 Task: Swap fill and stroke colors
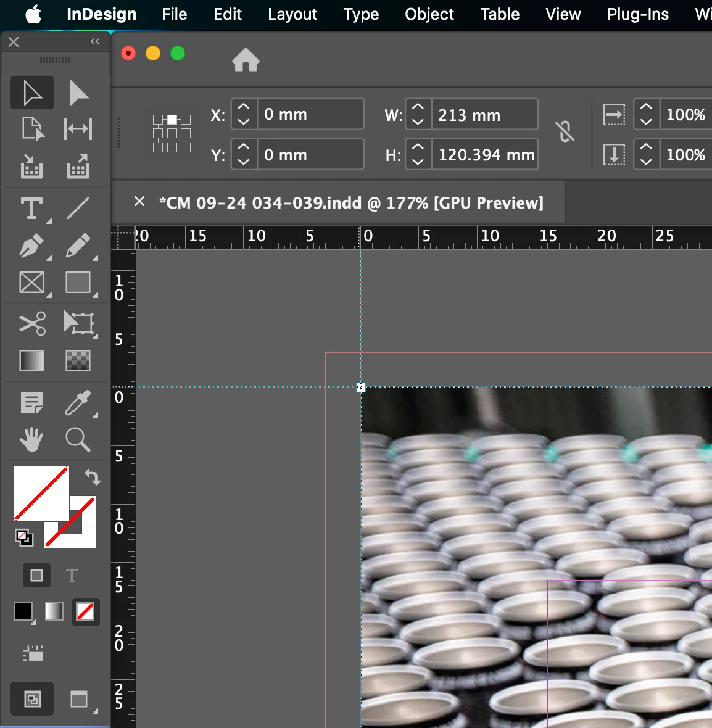(93, 477)
